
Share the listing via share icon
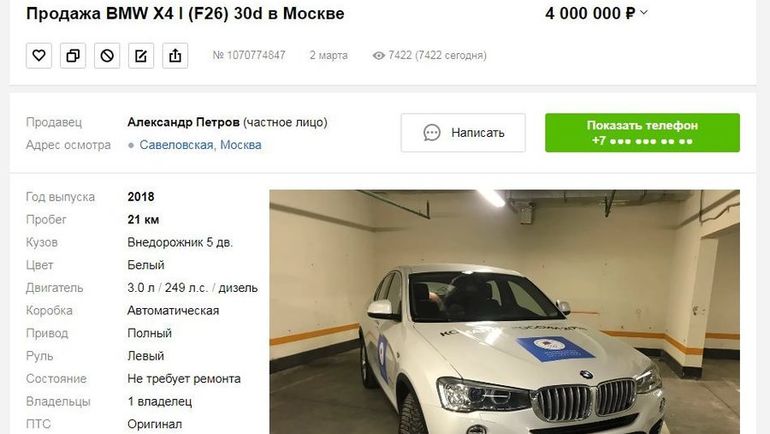[175, 55]
